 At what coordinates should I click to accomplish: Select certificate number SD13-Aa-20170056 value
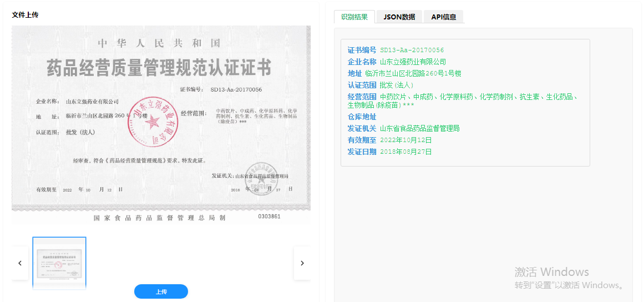412,50
